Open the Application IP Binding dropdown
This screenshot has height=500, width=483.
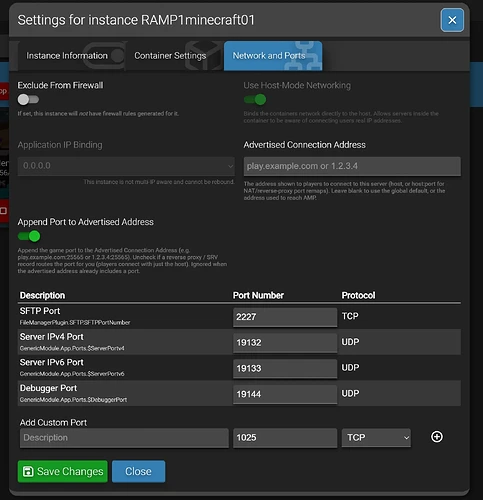[126, 166]
